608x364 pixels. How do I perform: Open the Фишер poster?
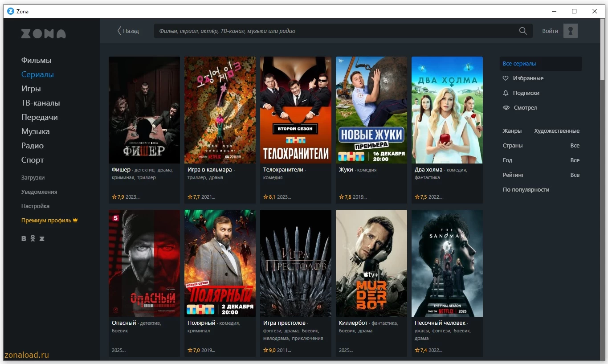tap(144, 110)
